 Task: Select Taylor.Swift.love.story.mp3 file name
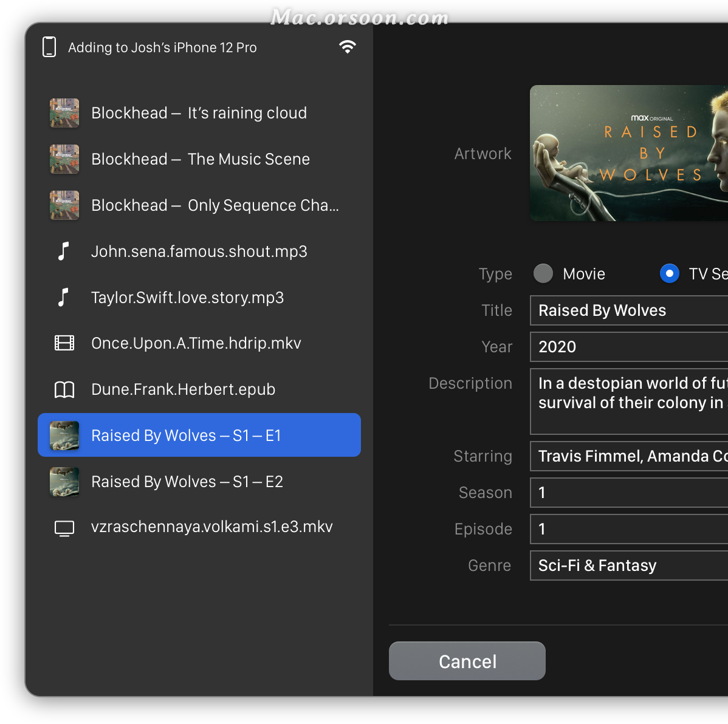pyautogui.click(x=188, y=297)
